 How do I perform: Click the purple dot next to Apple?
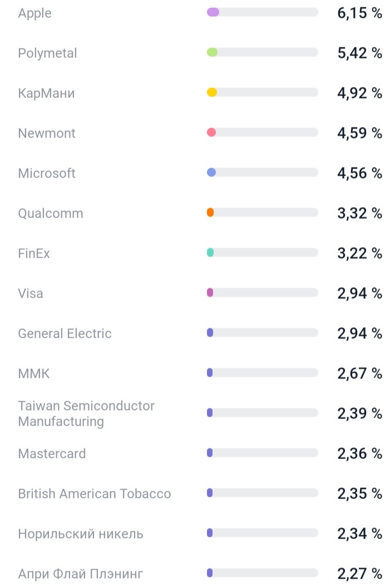212,12
